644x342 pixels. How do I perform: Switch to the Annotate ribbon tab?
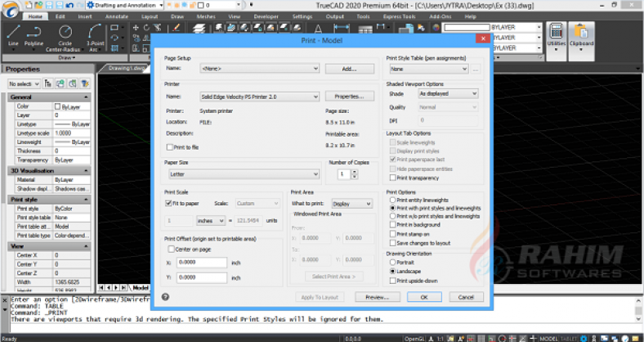click(x=117, y=16)
